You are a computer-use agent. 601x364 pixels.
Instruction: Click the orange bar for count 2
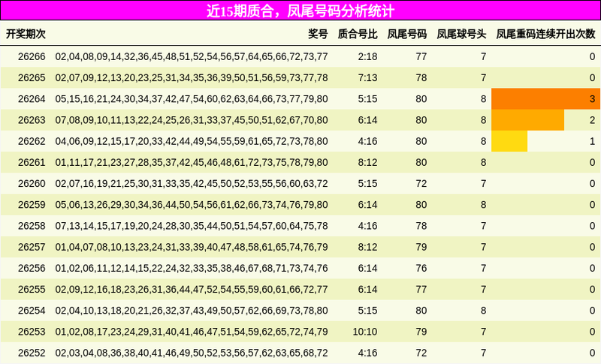click(528, 120)
